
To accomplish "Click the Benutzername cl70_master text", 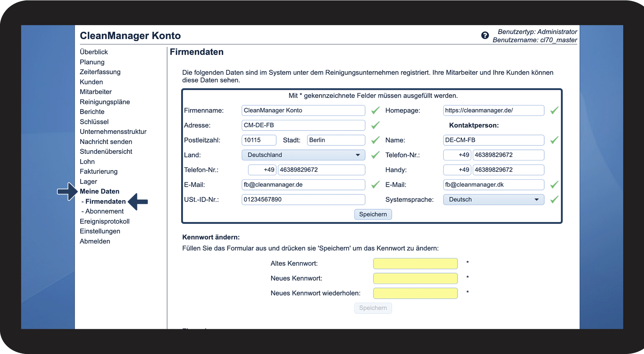I will coord(535,40).
